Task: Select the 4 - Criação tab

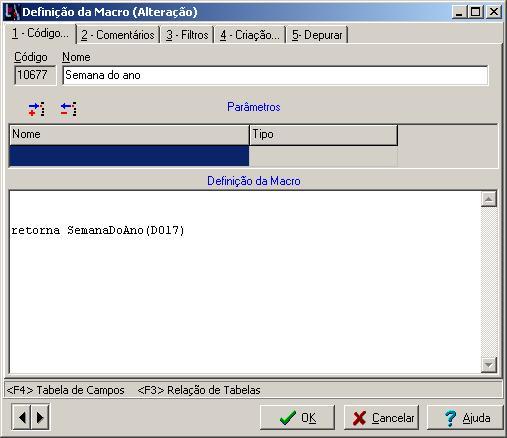Action: point(250,35)
